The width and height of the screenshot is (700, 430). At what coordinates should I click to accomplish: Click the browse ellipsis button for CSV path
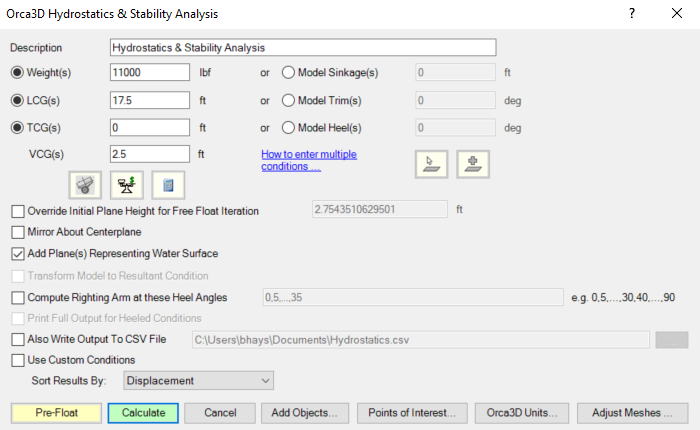672,340
